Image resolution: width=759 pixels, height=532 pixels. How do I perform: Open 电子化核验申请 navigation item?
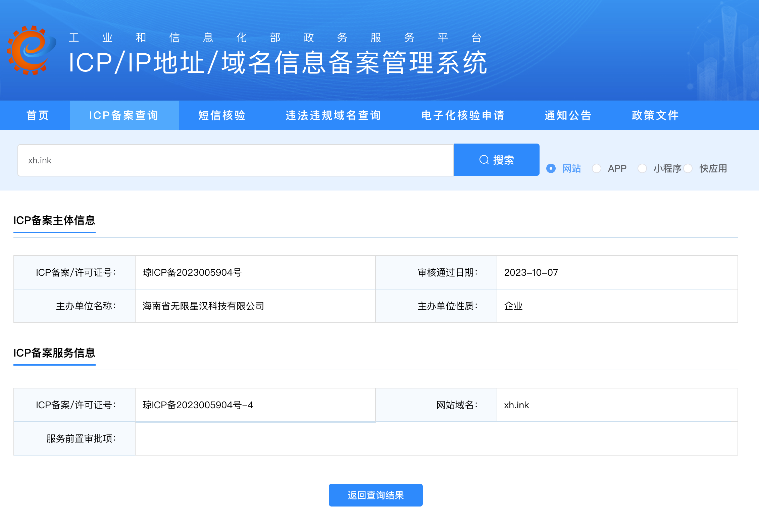[463, 115]
